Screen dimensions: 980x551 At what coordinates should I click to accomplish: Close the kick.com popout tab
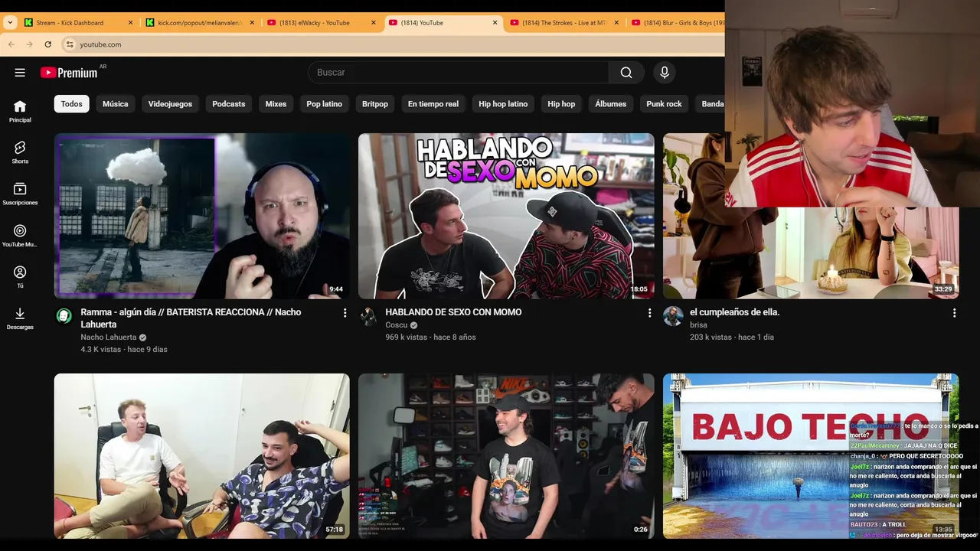[x=252, y=23]
